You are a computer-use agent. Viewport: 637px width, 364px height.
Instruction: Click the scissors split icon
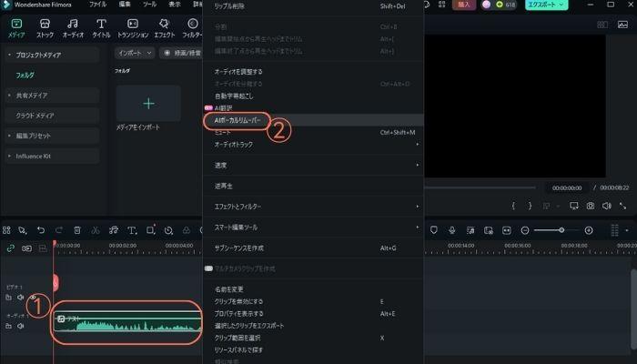(96, 230)
